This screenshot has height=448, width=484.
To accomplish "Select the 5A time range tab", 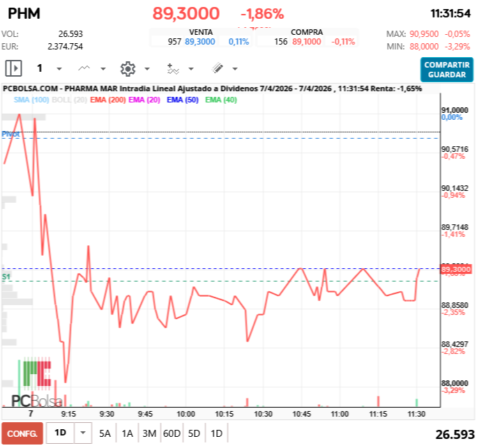I will [105, 433].
